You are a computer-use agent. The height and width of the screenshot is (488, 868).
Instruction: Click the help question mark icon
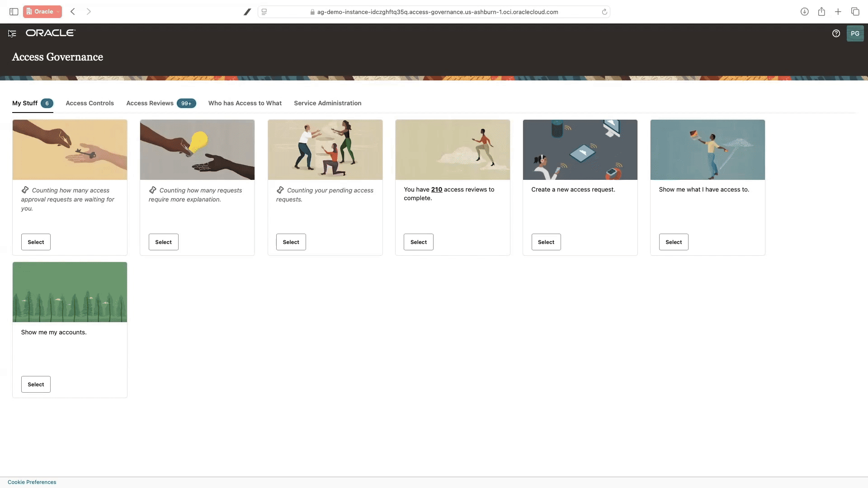coord(836,33)
